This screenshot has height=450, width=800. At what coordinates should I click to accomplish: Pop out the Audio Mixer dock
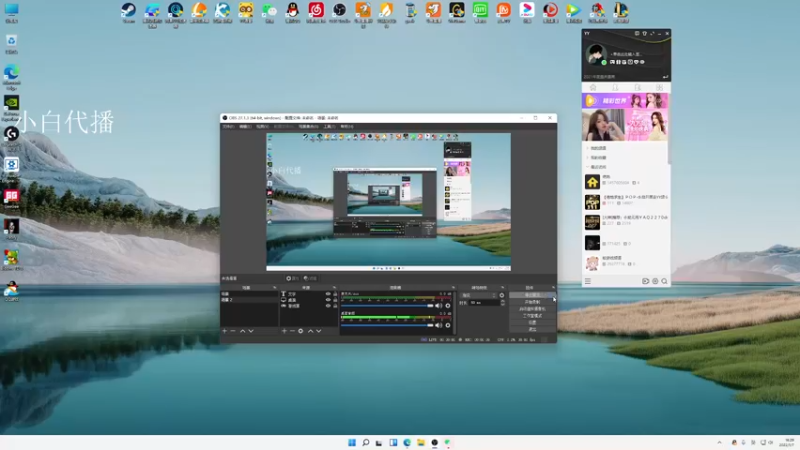(453, 288)
